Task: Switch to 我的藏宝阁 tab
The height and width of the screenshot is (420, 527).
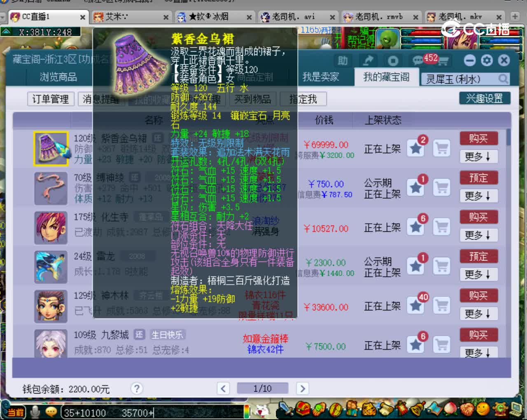Action: 386,77
